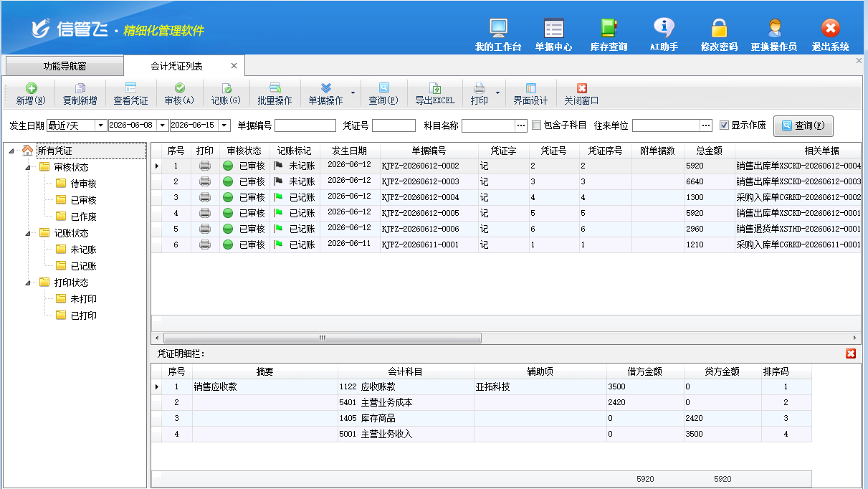Click toolbar 查询(F) icon button

[x=383, y=94]
